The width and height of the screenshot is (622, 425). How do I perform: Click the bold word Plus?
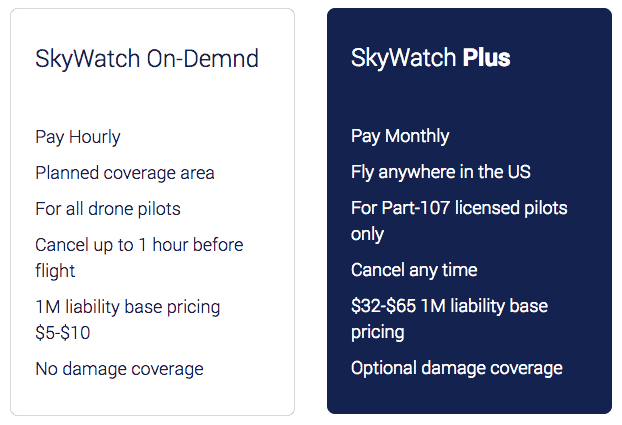coord(486,58)
